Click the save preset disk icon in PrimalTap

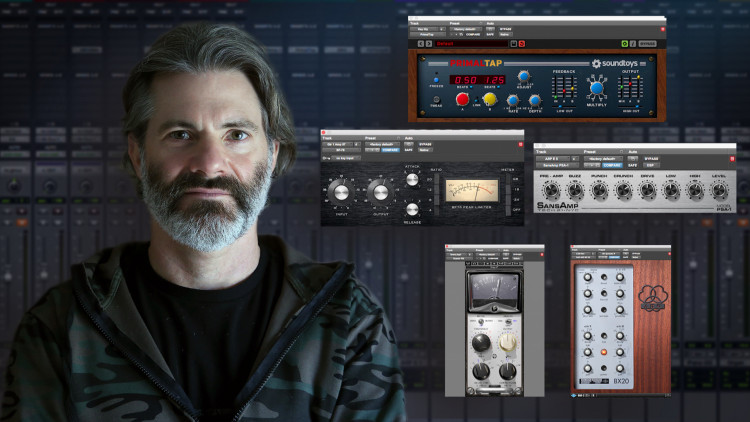tap(513, 44)
